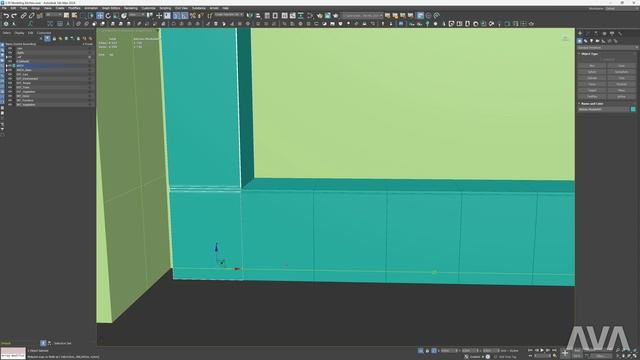The height and width of the screenshot is (360, 640).
Task: Open the File menu
Action: 4,8
